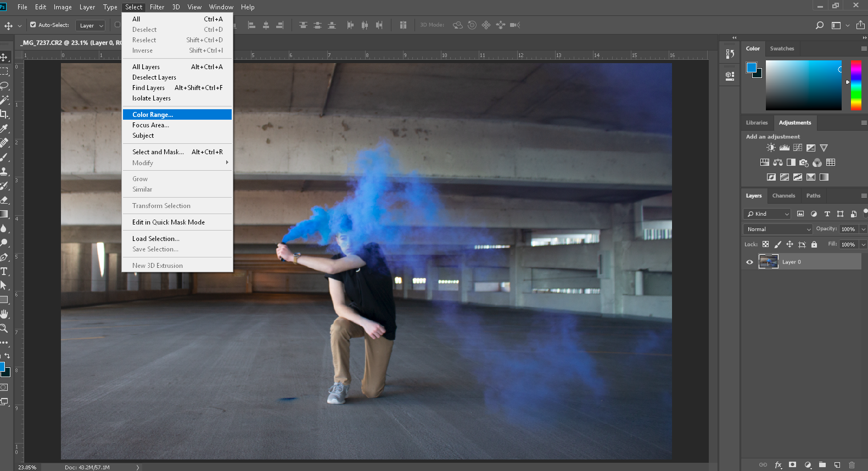Open the search icon in options bar
The height and width of the screenshot is (471, 868).
pos(819,25)
